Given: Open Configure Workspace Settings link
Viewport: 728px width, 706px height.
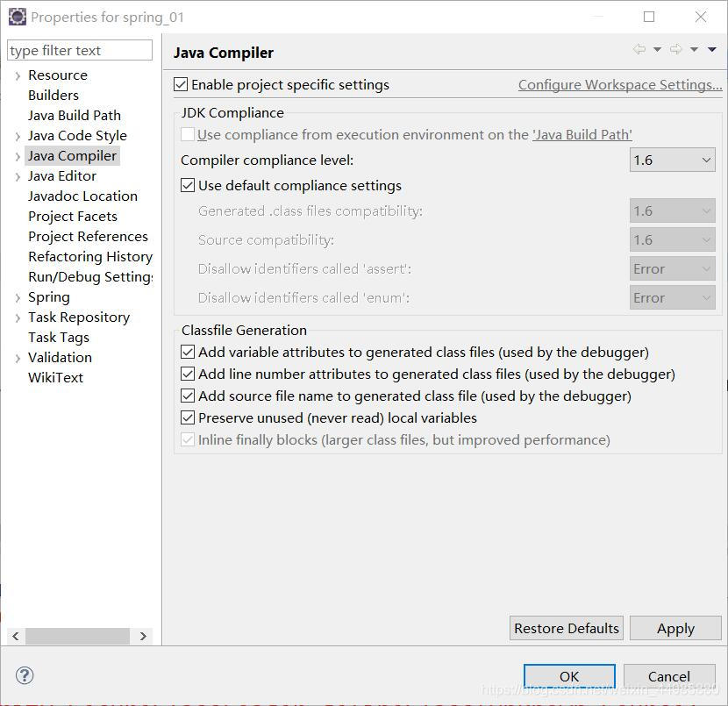Looking at the screenshot, I should tap(620, 84).
